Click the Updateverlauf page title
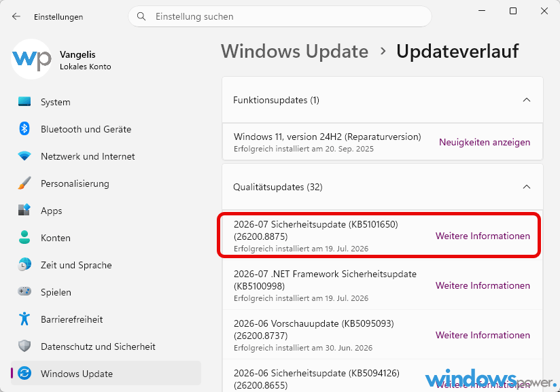This screenshot has width=560, height=392. pos(457,51)
